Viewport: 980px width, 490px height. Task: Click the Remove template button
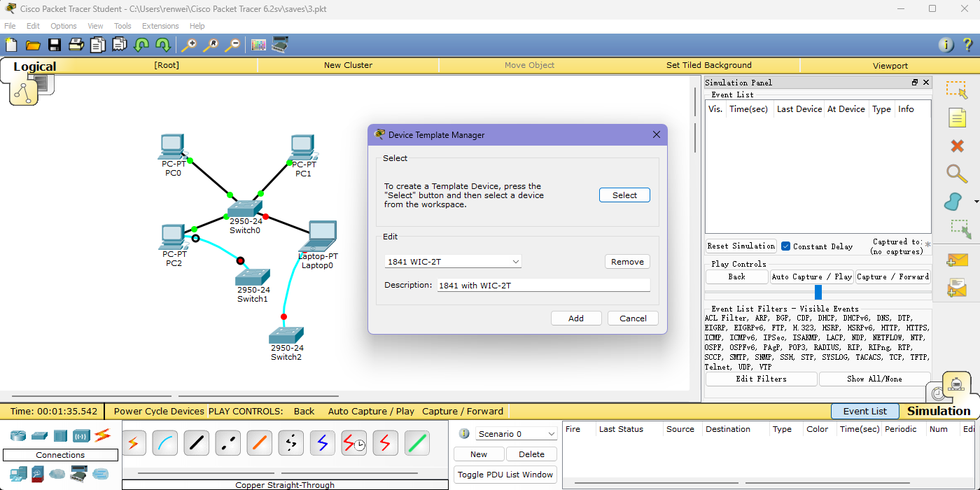click(x=627, y=262)
